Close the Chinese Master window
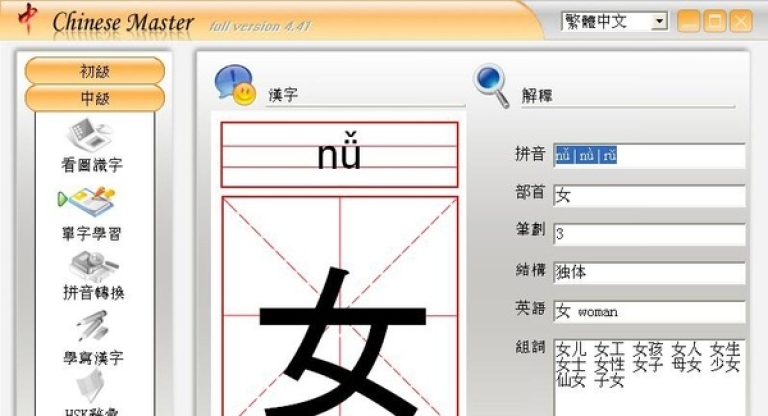768x416 pixels. pos(741,22)
